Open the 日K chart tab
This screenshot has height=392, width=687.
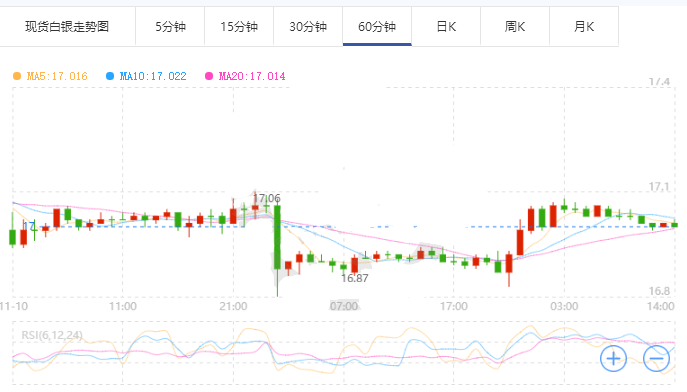(x=446, y=27)
